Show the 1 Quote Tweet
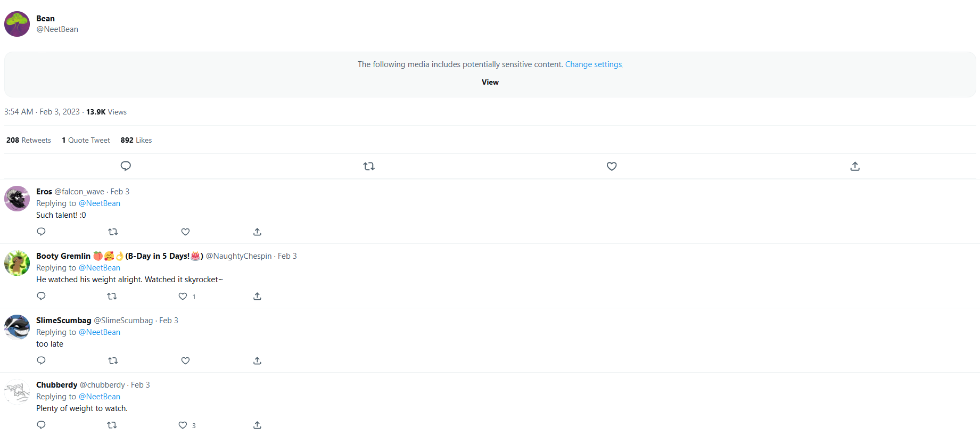 (86, 140)
